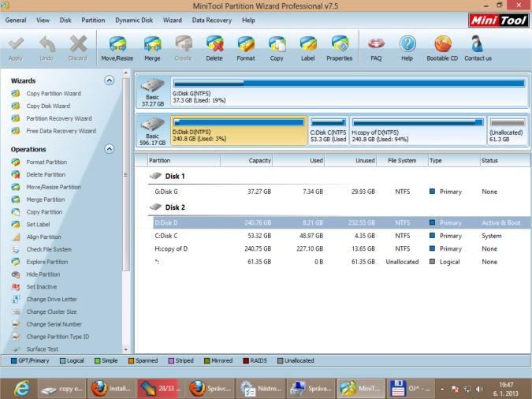
Task: Open the General menu
Action: point(16,20)
